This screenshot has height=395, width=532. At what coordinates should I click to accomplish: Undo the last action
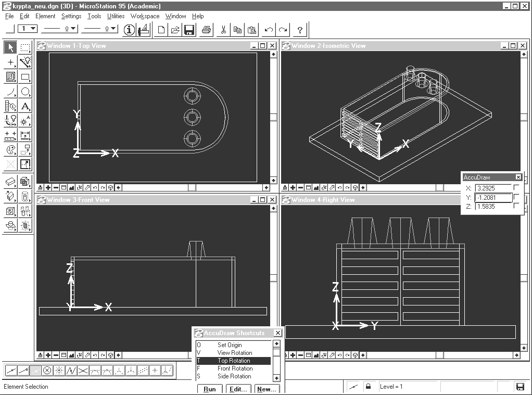(x=269, y=30)
